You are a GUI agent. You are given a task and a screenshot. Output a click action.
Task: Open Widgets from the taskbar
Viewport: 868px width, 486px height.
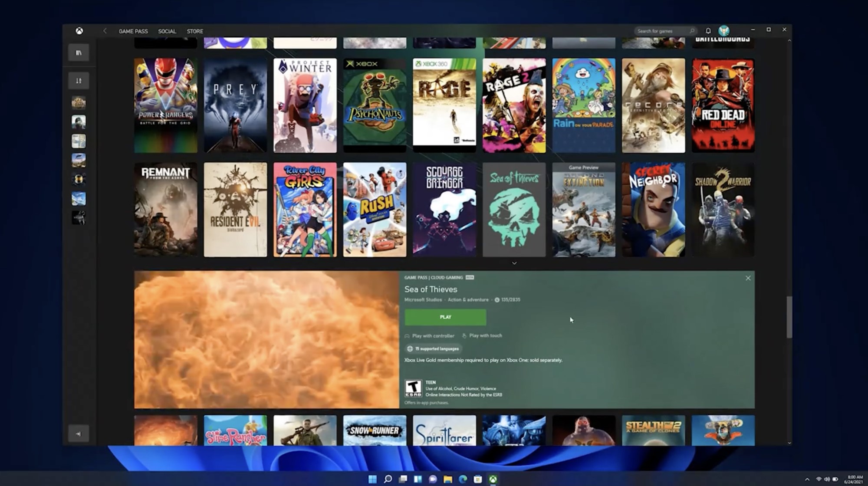418,479
